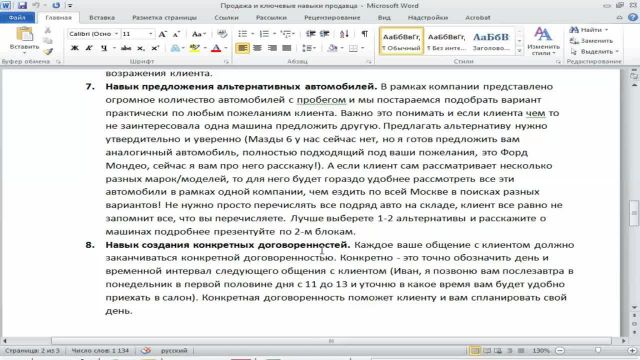Apply the Обычный style
This screenshot has width=640, height=360.
401,41
